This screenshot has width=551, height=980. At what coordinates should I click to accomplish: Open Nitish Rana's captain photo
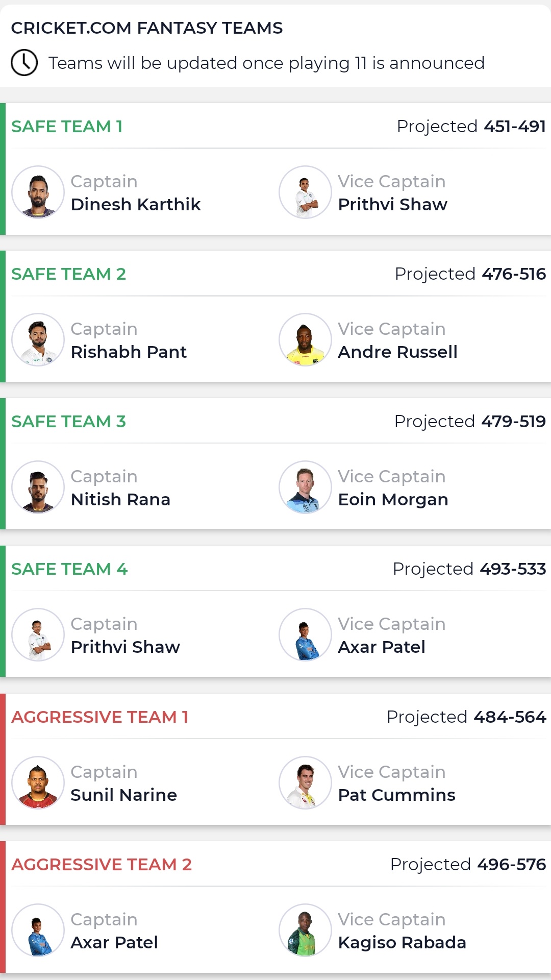coord(38,487)
